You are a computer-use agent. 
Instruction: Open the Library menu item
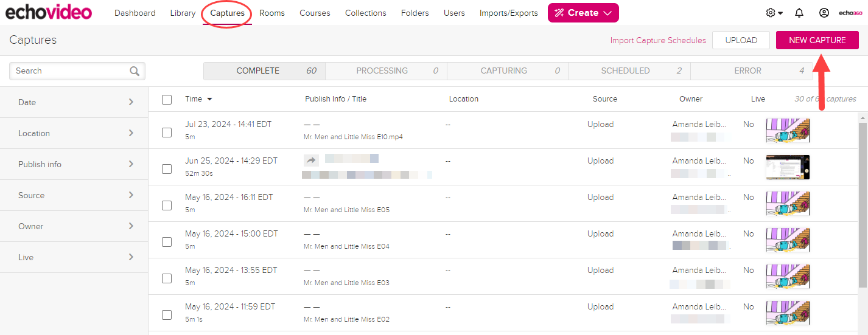183,13
